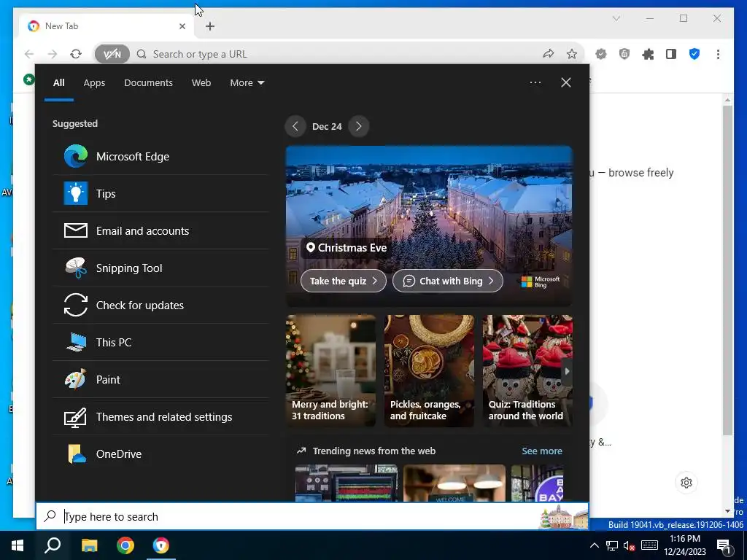This screenshot has width=747, height=560.
Task: Open notification center icon
Action: tap(724, 545)
